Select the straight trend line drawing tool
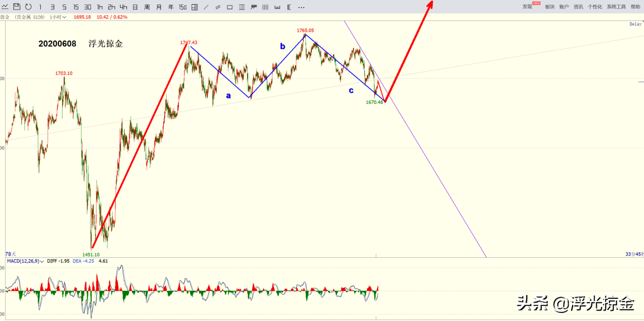The height and width of the screenshot is (321, 644). pos(206,7)
